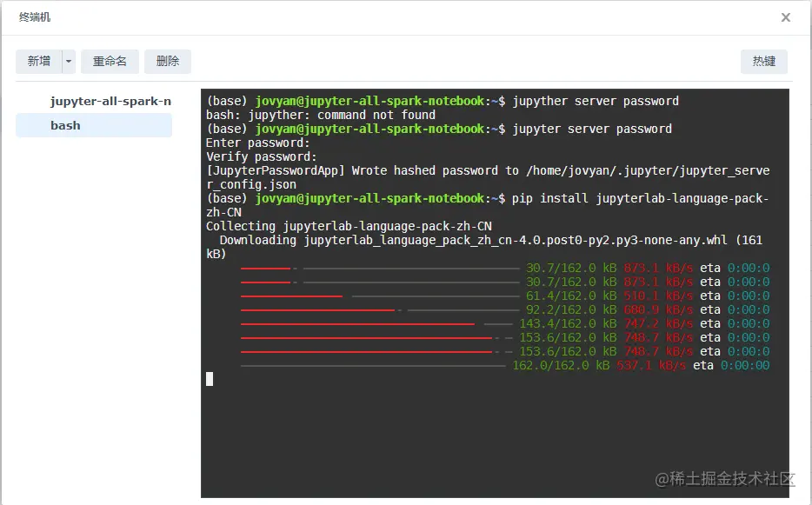This screenshot has width=812, height=505.
Task: Click the 删除 button
Action: click(x=168, y=62)
